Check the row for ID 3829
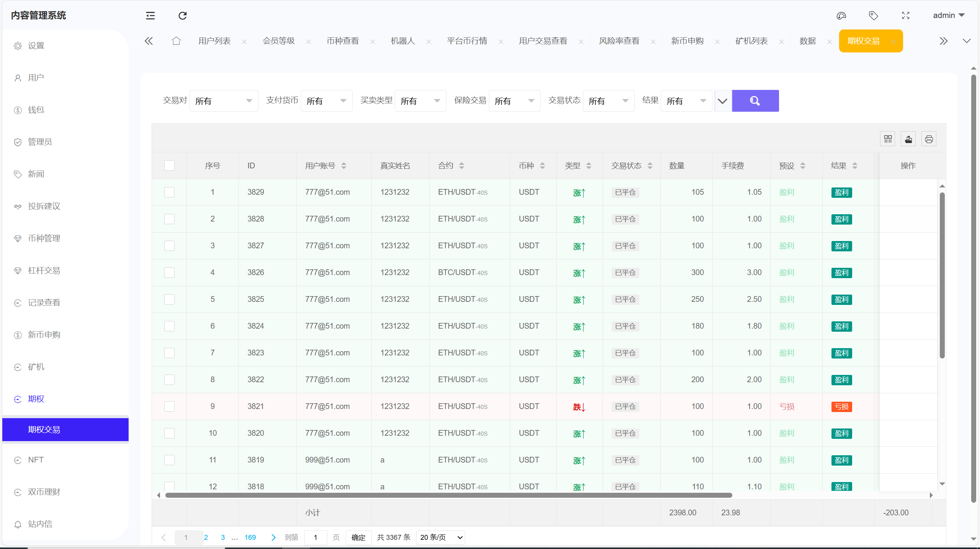The height and width of the screenshot is (549, 980). click(x=169, y=192)
